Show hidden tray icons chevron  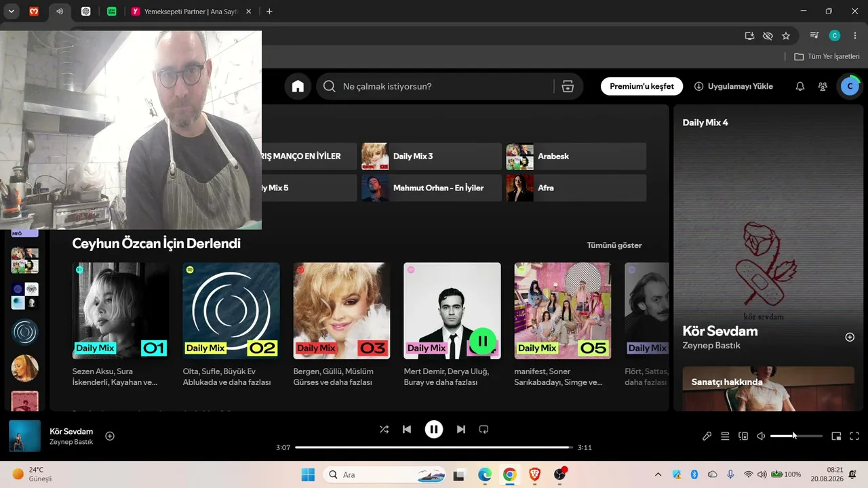[658, 474]
